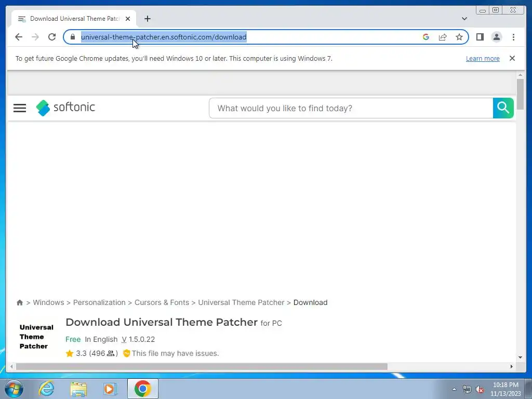Click the green search button
532x399 pixels.
[x=503, y=108]
